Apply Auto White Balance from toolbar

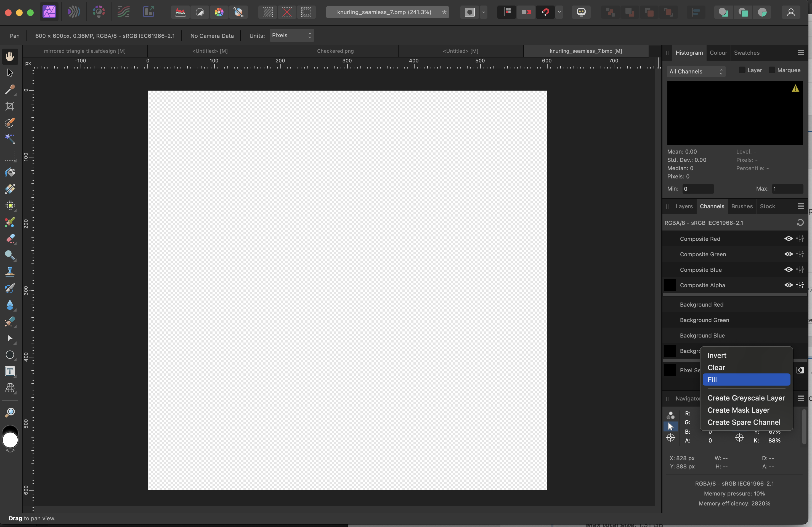[x=238, y=13]
